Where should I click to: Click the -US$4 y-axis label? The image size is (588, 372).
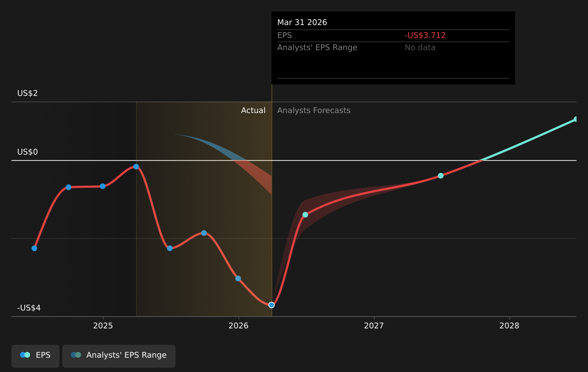click(x=29, y=308)
